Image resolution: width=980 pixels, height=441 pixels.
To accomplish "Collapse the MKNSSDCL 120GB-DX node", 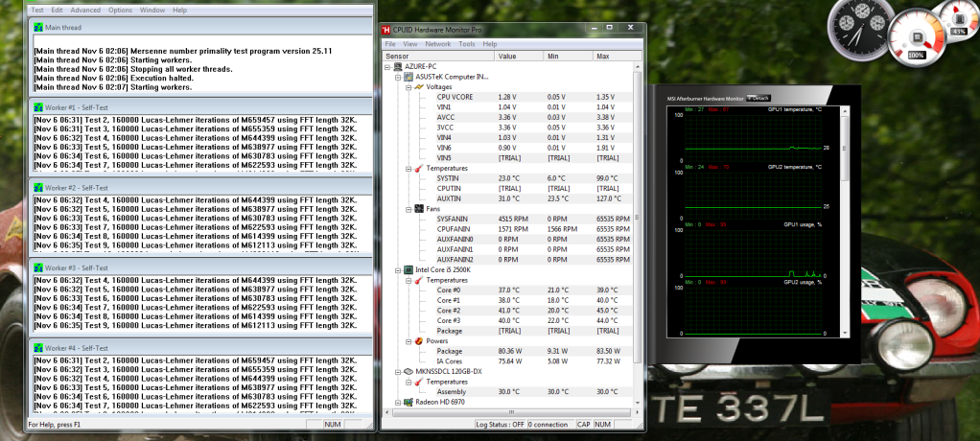I will point(398,371).
